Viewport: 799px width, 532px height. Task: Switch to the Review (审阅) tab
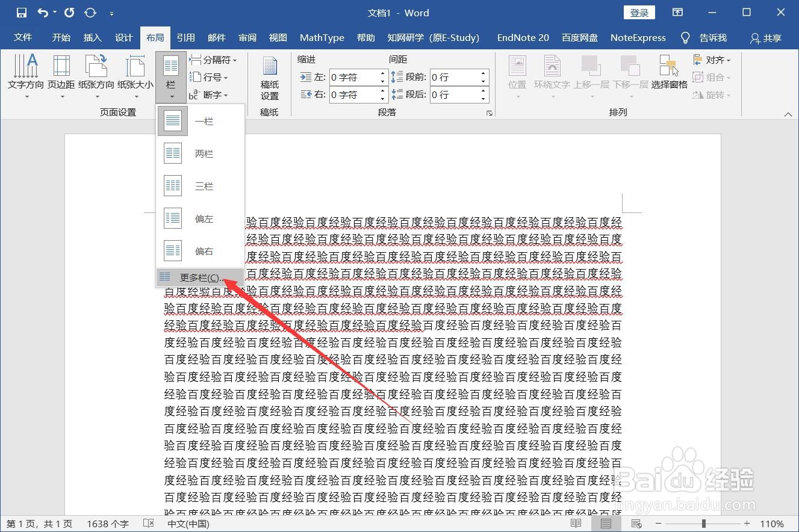click(247, 37)
